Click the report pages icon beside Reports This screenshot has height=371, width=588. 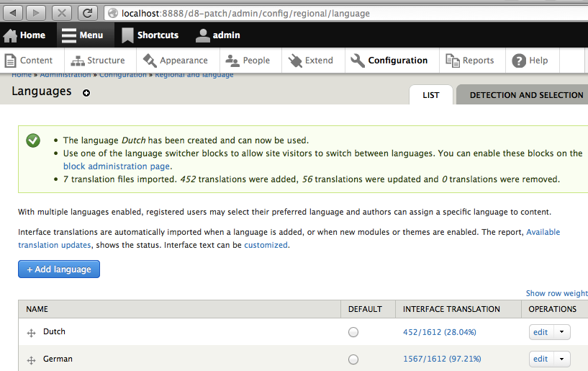(x=453, y=61)
